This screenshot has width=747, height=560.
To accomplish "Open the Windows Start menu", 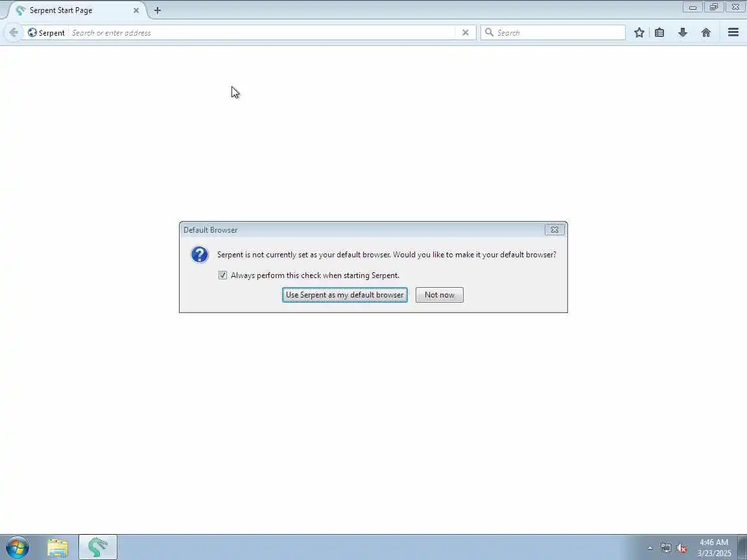I will (18, 547).
